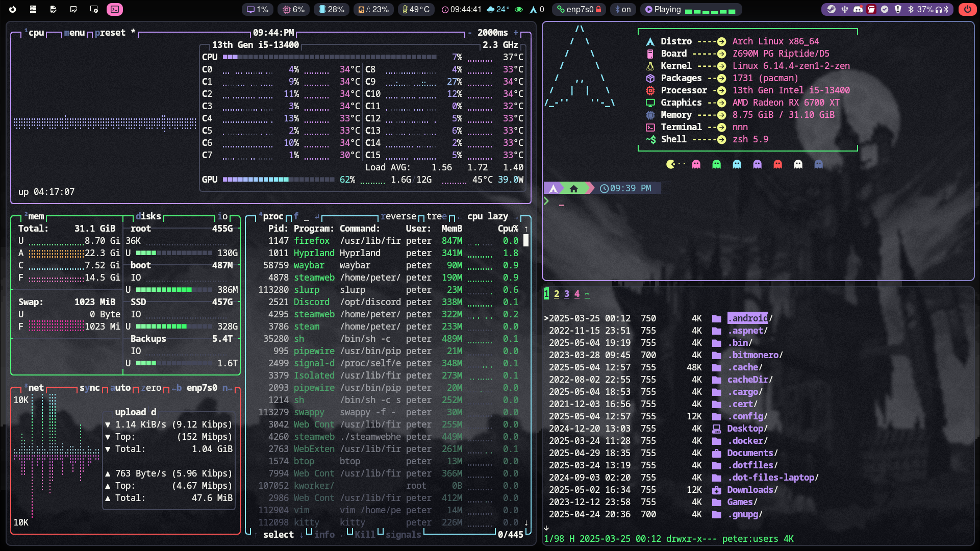Click left arrow before 'cpu lazy' sorting
Image resolution: width=980 pixels, height=551 pixels.
tap(460, 217)
